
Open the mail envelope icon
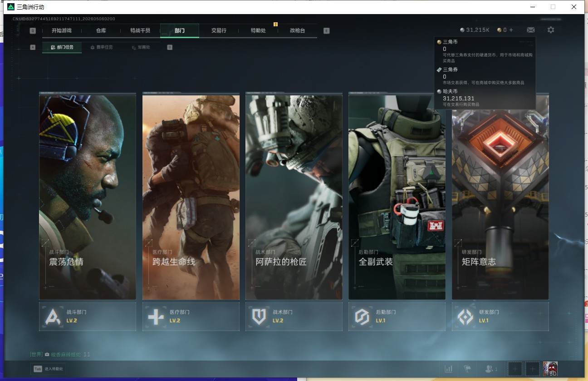click(530, 30)
